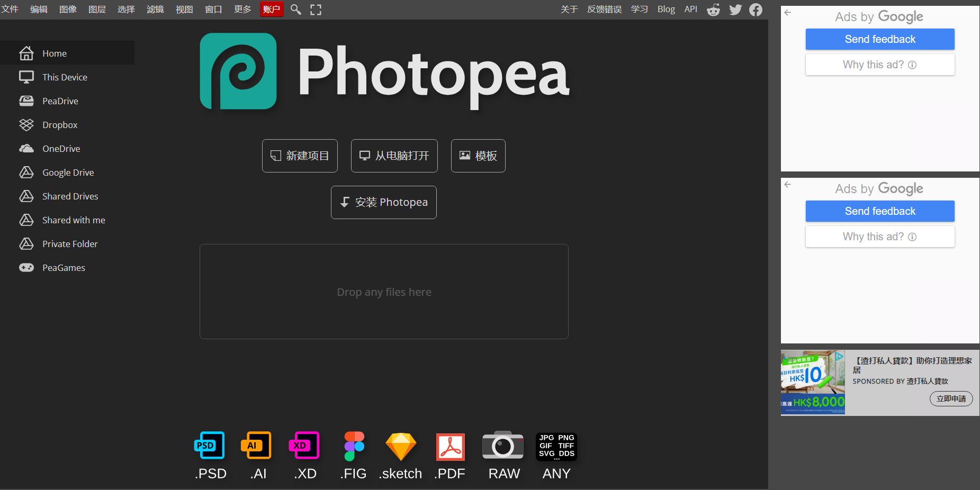Viewport: 980px width, 490px height.
Task: Click the red 账户 button
Action: pos(272,10)
